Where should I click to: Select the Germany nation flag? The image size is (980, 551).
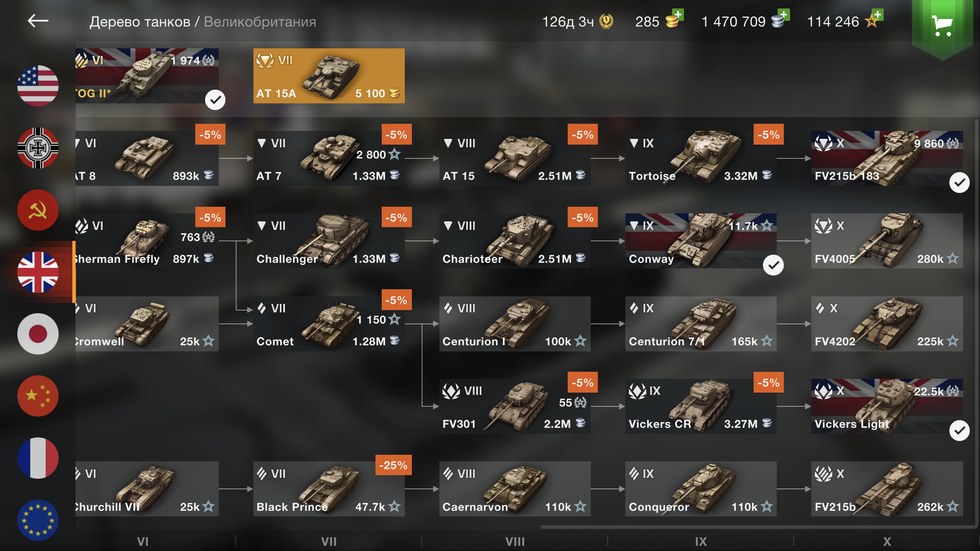click(38, 148)
